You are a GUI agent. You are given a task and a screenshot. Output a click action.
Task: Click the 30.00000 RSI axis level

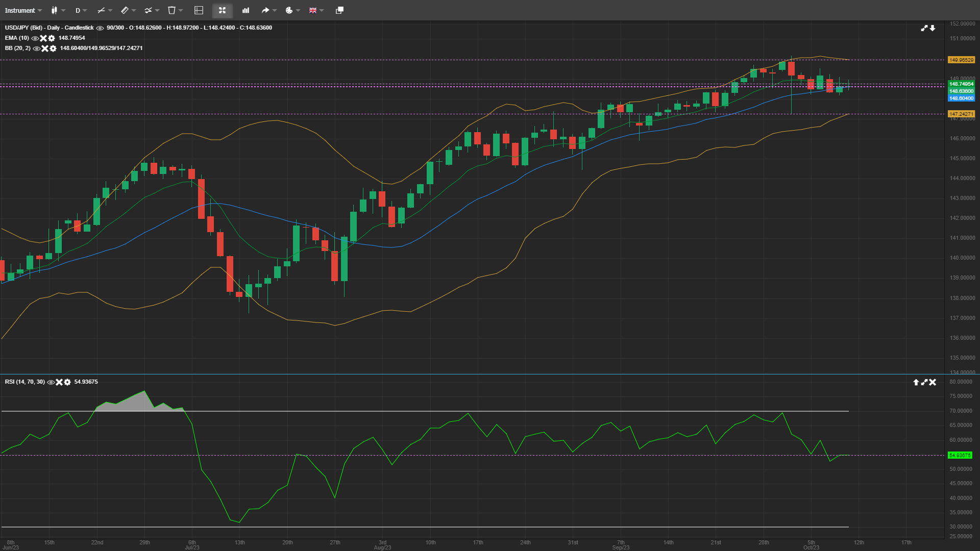961,527
